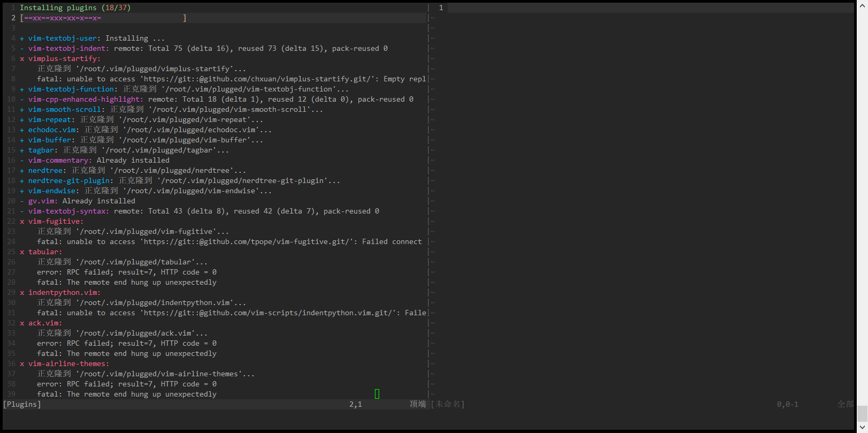The image size is (868, 433).
Task: Select the vim-repeat plugin name
Action: point(50,119)
